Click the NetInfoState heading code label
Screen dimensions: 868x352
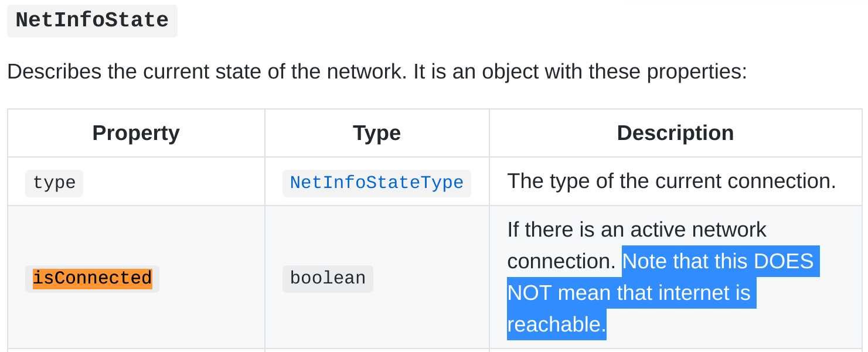tap(92, 20)
